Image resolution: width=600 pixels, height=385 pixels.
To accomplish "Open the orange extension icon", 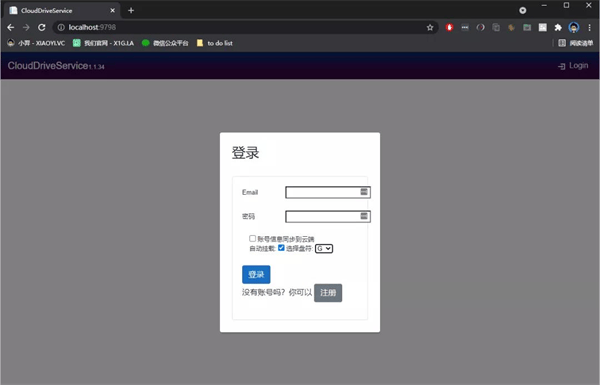I will point(511,27).
